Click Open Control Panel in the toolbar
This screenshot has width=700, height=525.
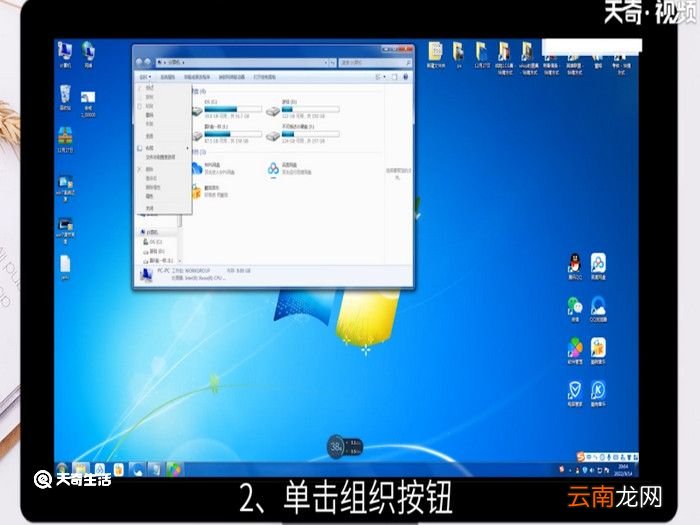coord(264,77)
